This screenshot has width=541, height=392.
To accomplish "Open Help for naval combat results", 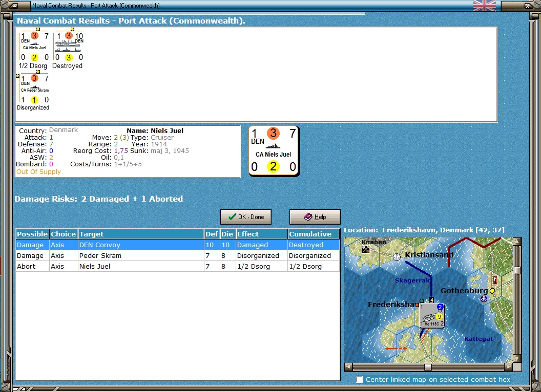I will (x=315, y=217).
